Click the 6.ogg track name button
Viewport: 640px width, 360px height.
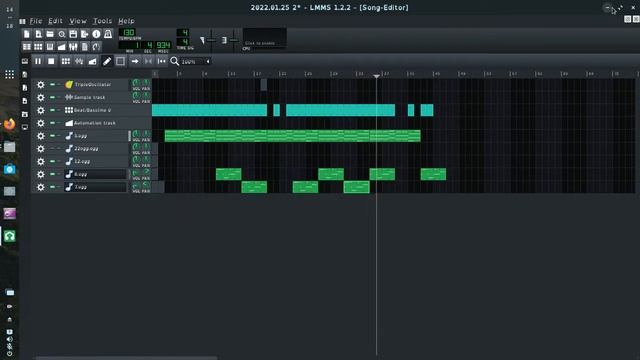coord(96,174)
